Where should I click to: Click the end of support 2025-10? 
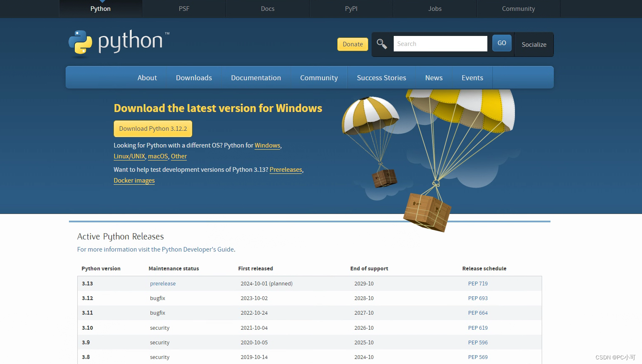tap(364, 342)
